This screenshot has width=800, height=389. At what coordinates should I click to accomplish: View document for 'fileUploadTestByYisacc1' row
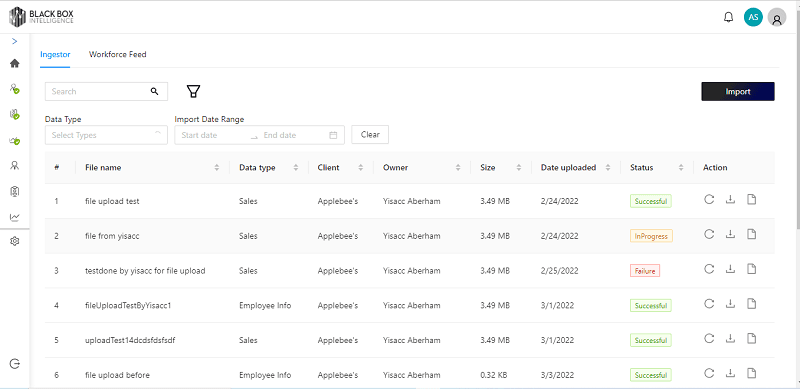tap(751, 304)
